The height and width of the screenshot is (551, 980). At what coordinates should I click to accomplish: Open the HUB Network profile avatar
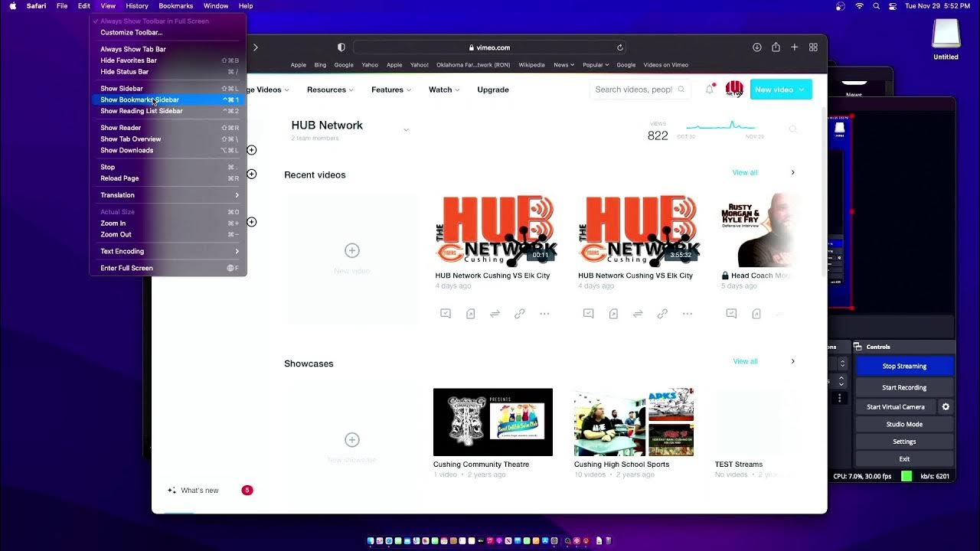tap(734, 90)
